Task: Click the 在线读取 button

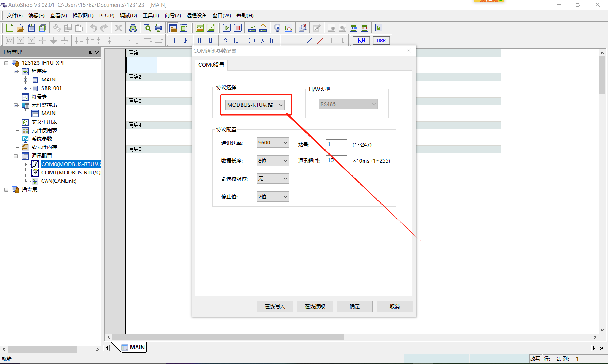Action: 315,306
